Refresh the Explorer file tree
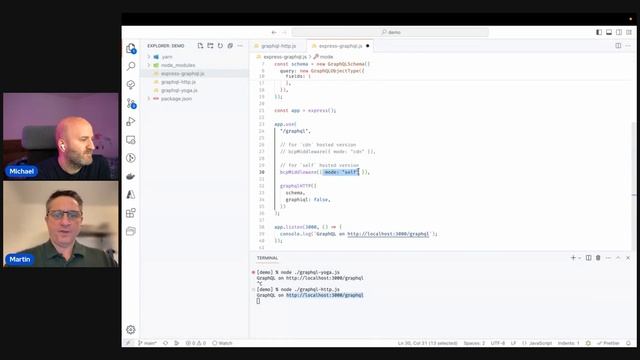 point(220,46)
